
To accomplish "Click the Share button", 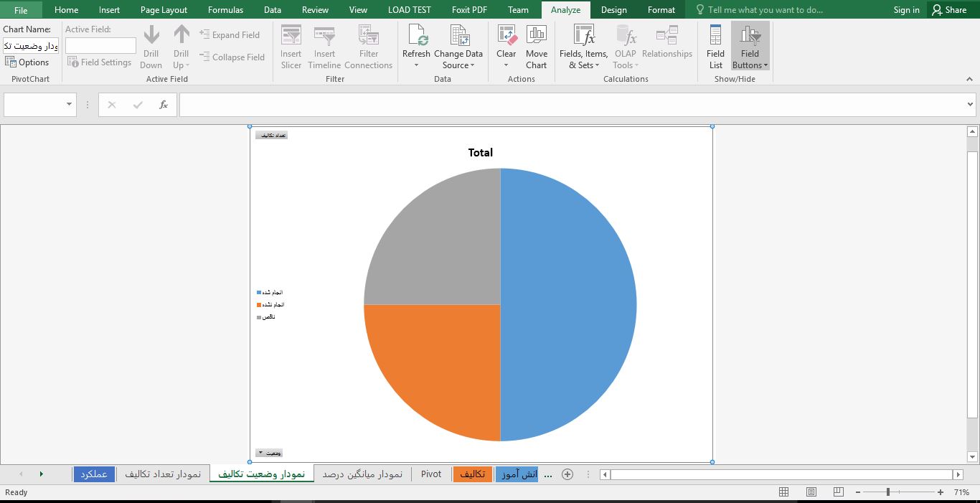I will [949, 10].
